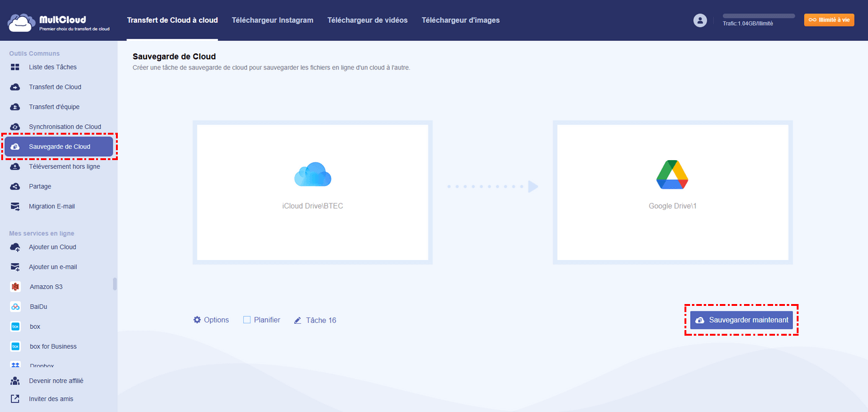Open the Devenir notre affilié link
The height and width of the screenshot is (412, 868).
tap(56, 381)
